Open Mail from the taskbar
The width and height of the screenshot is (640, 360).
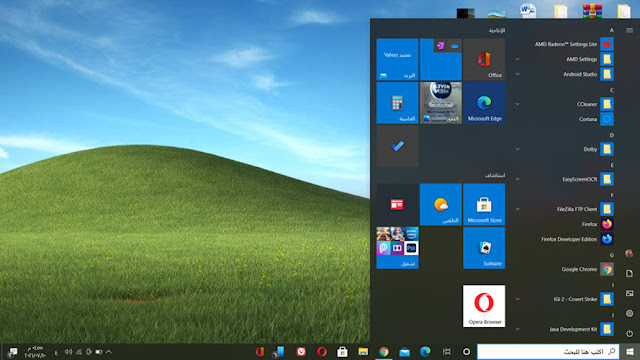point(404,351)
